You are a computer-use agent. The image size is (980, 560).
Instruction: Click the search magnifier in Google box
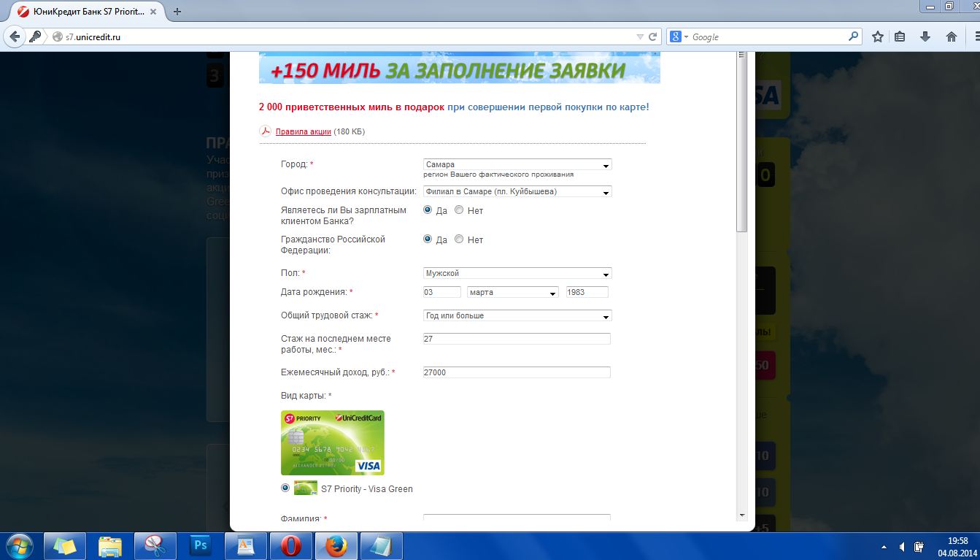(x=854, y=37)
